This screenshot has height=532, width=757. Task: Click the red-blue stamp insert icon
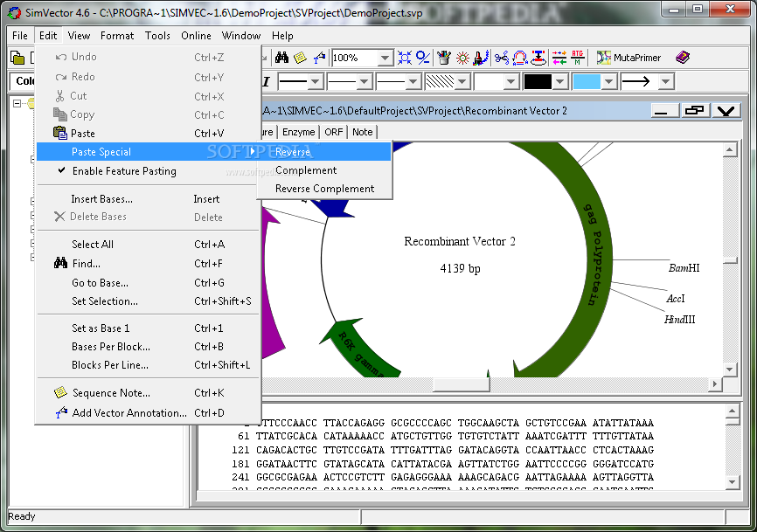pos(538,58)
